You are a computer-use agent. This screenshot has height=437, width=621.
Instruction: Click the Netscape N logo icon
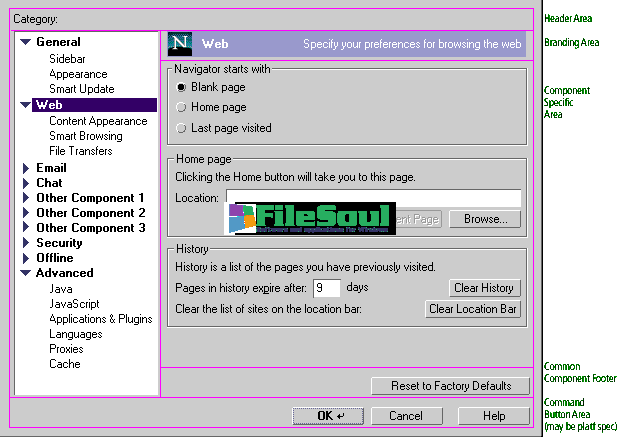click(x=181, y=44)
